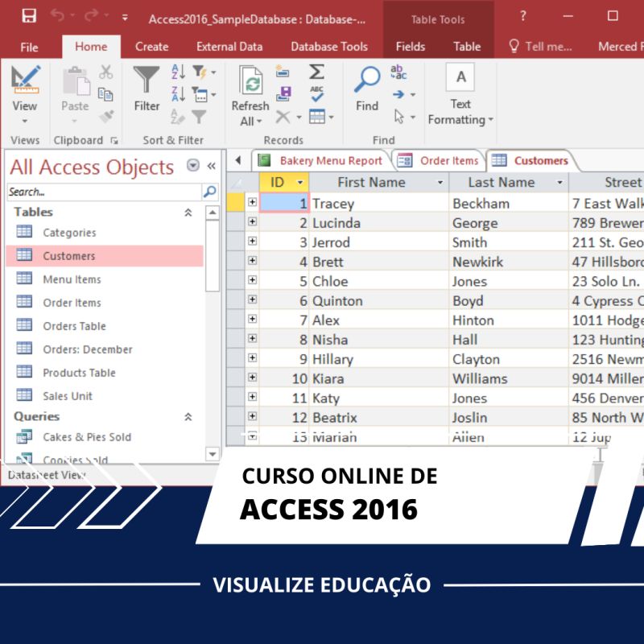Collapse the navigation pane with double chevron
This screenshot has width=644, height=644.
(211, 166)
